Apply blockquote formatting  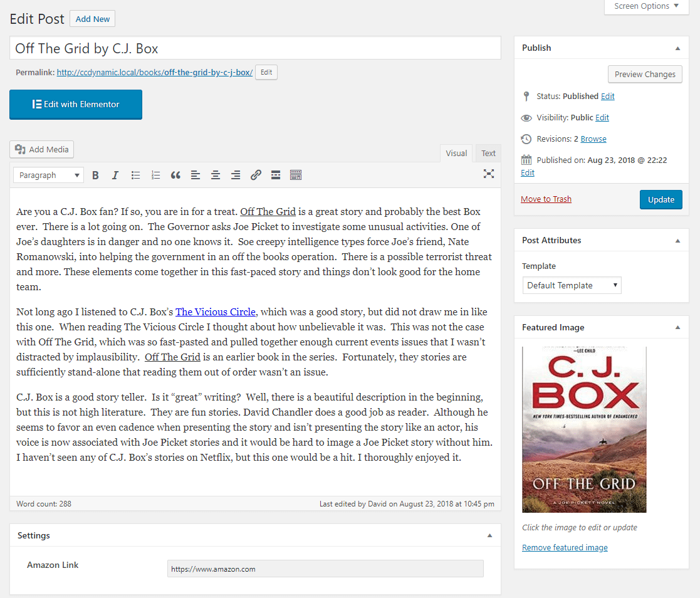pos(175,175)
